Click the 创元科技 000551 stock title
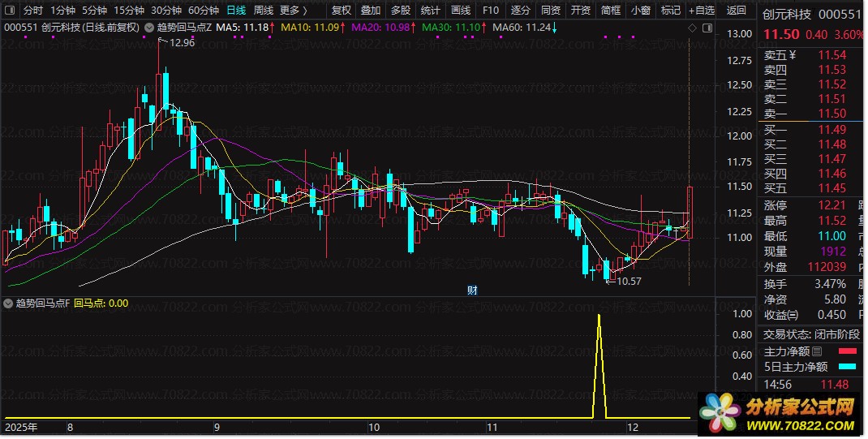 pyautogui.click(x=811, y=15)
